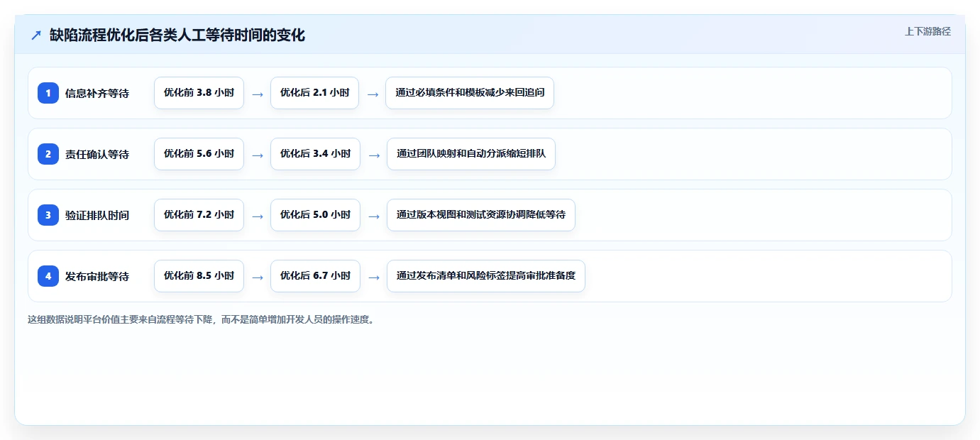Select the 责任确认等待 row label

click(97, 154)
